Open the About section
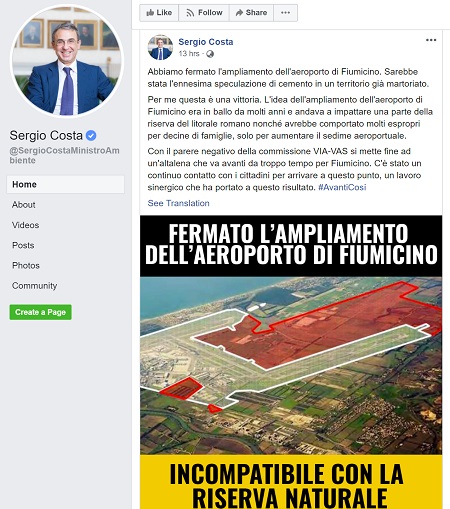 [24, 205]
